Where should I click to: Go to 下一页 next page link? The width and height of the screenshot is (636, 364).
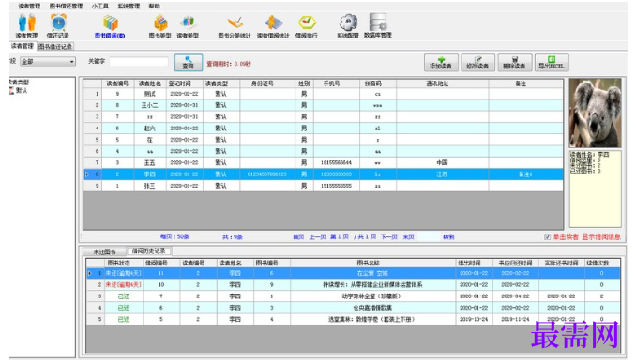tap(389, 236)
